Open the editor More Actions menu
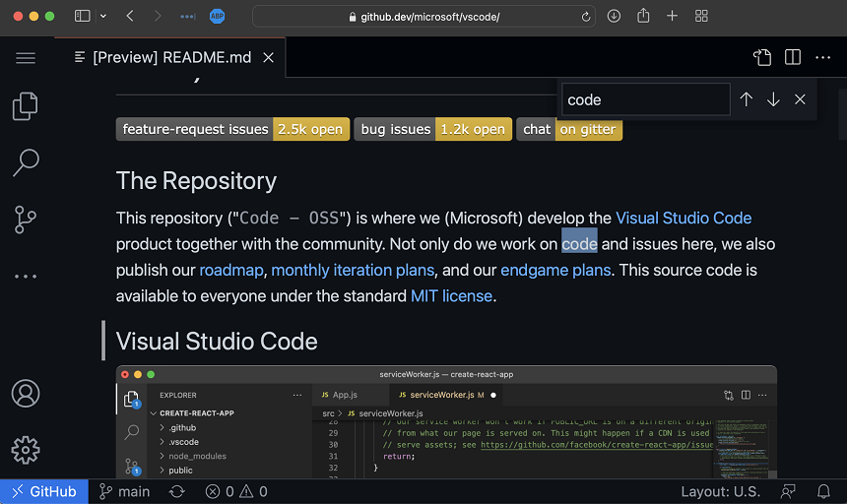This screenshot has width=847, height=504. click(x=823, y=58)
